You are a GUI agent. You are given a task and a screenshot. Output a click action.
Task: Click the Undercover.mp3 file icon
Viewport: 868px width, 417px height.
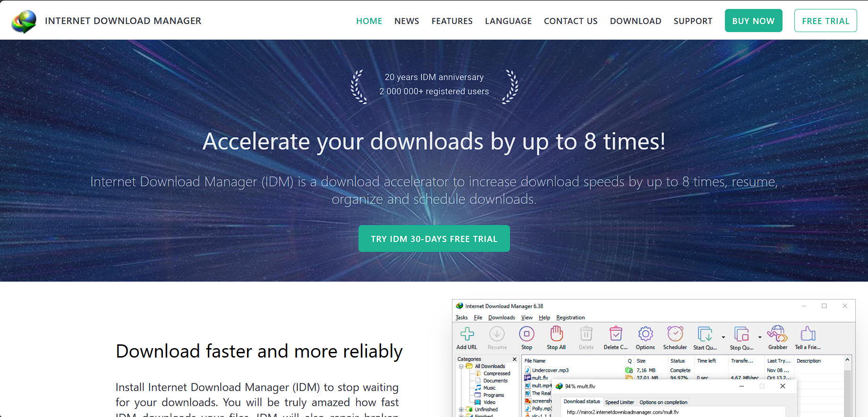528,370
